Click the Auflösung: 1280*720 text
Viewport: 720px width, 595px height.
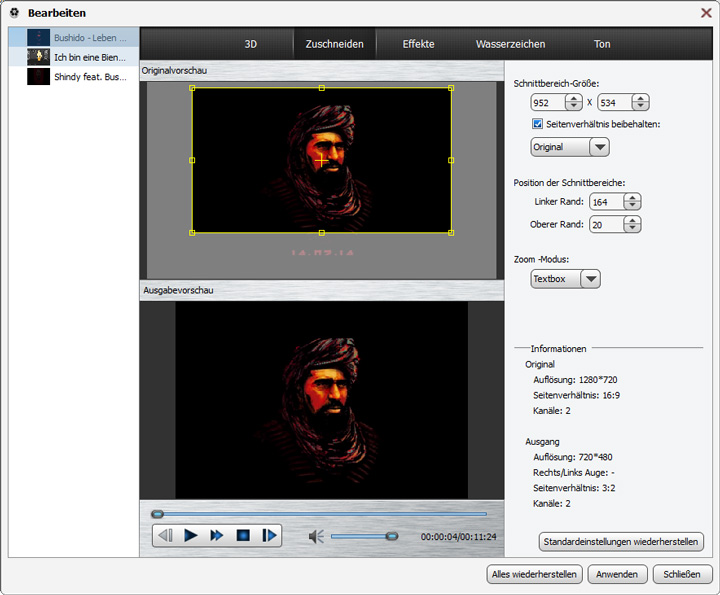[x=575, y=380]
